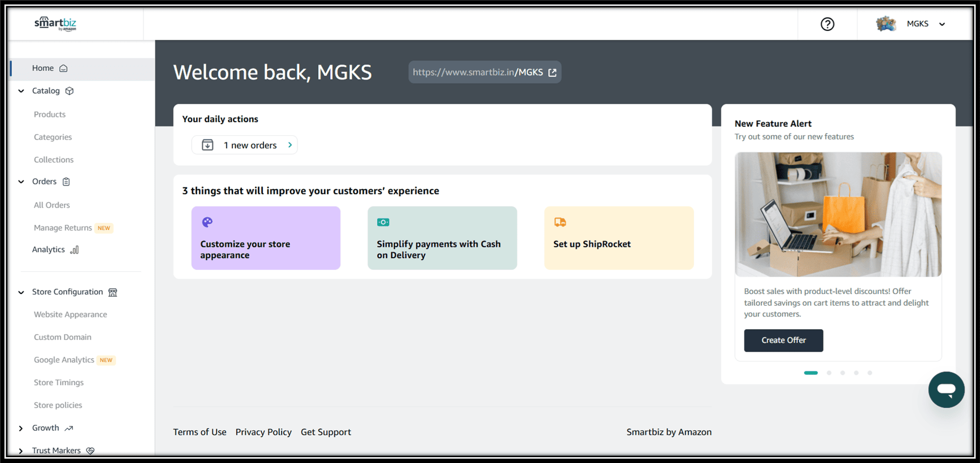Click the Store Configuration shop icon
Viewport: 980px width, 463px height.
(113, 292)
